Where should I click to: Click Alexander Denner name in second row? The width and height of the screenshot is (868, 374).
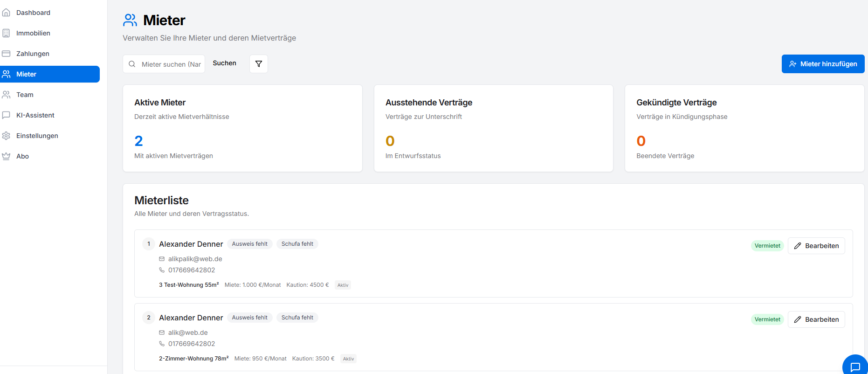click(x=191, y=318)
